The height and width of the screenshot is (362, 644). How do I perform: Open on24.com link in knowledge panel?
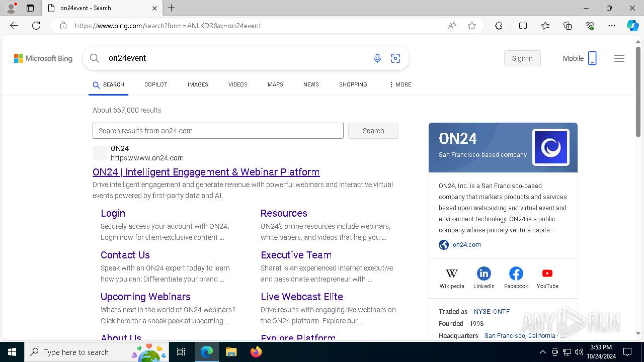[x=466, y=245]
